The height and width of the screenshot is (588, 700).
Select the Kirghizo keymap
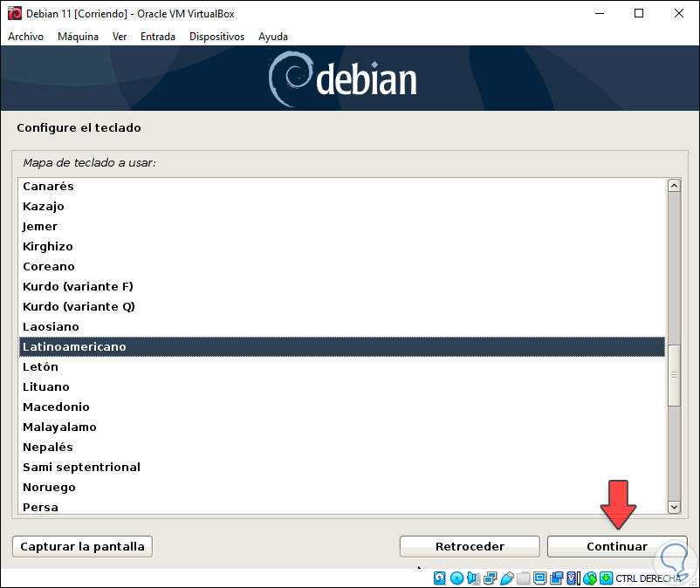(x=342, y=246)
